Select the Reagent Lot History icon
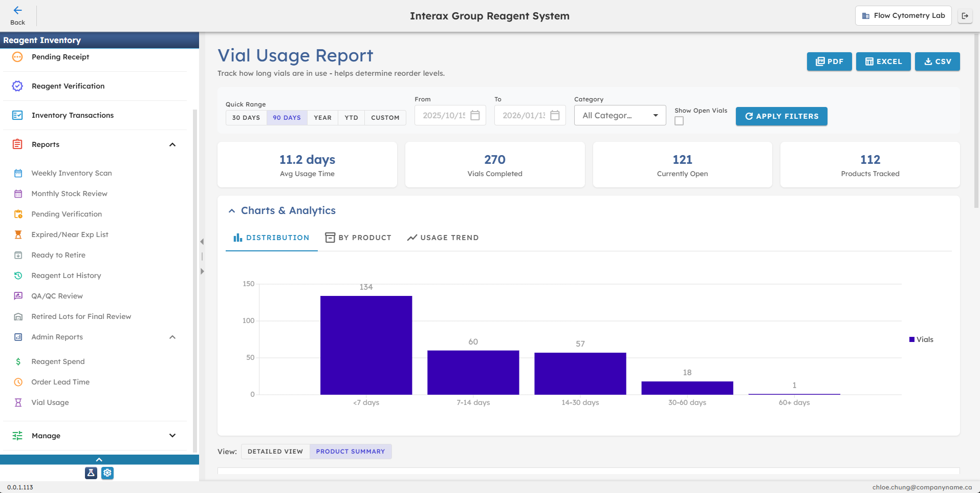This screenshot has height=493, width=980. pyautogui.click(x=17, y=275)
